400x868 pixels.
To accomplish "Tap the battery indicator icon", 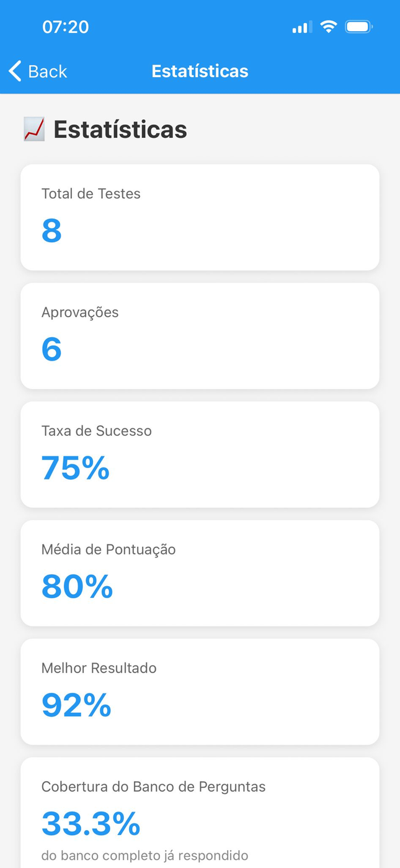I will pyautogui.click(x=358, y=27).
